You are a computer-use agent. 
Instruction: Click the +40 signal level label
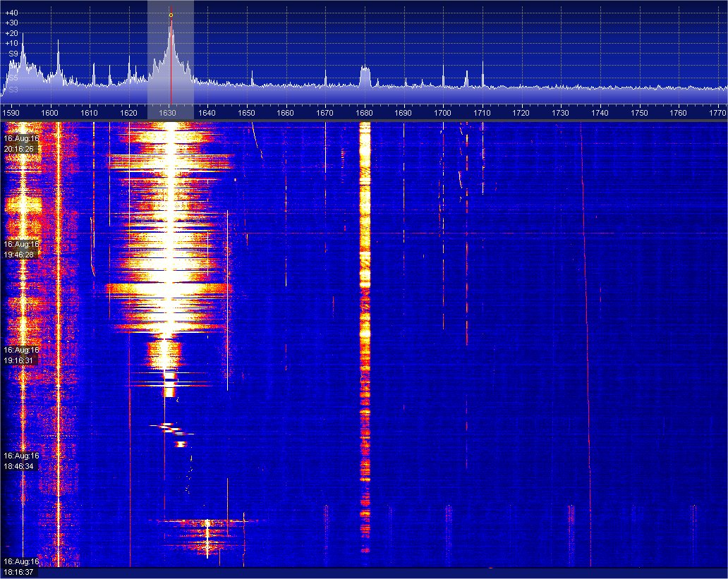[x=11, y=13]
